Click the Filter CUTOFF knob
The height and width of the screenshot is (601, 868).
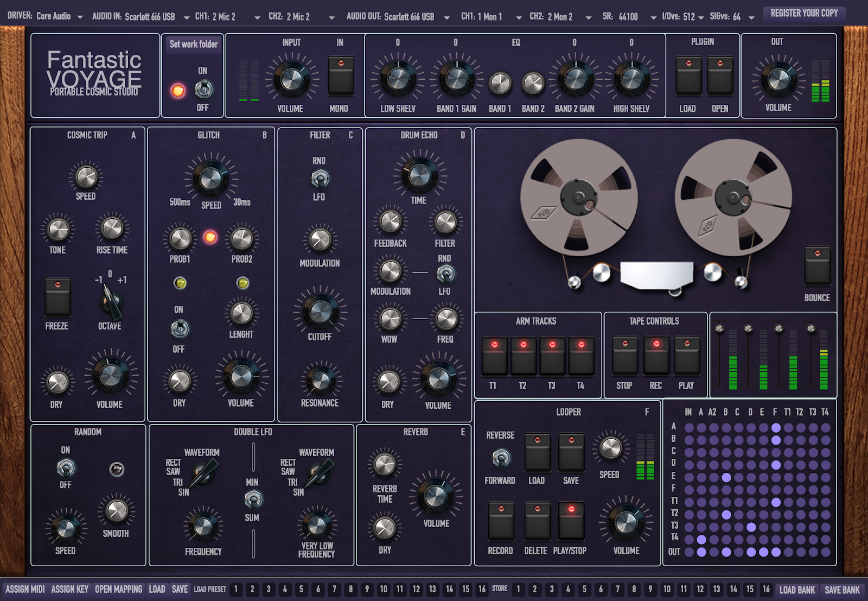(320, 312)
